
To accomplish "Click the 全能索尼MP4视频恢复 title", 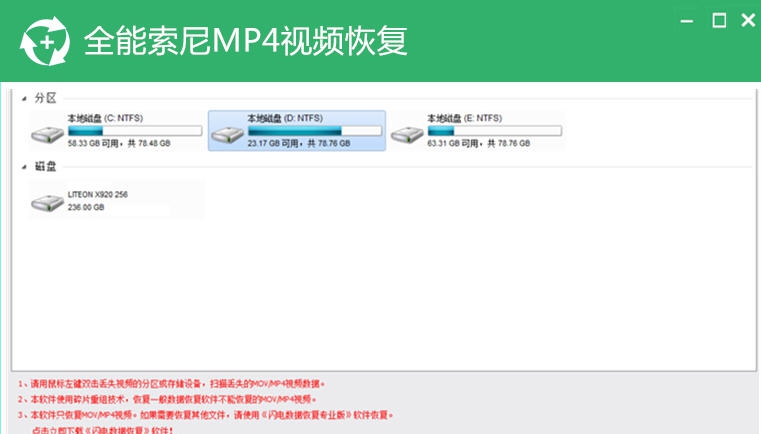I will [246, 41].
